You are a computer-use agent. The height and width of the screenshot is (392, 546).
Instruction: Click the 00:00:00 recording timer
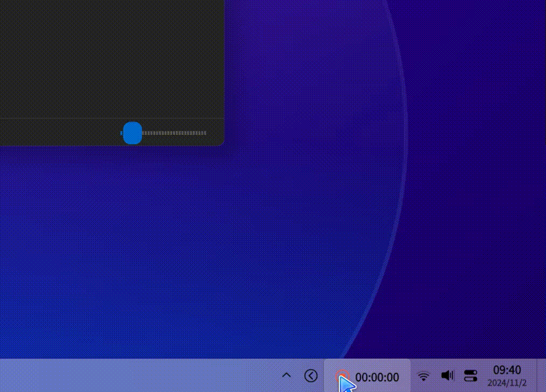377,377
